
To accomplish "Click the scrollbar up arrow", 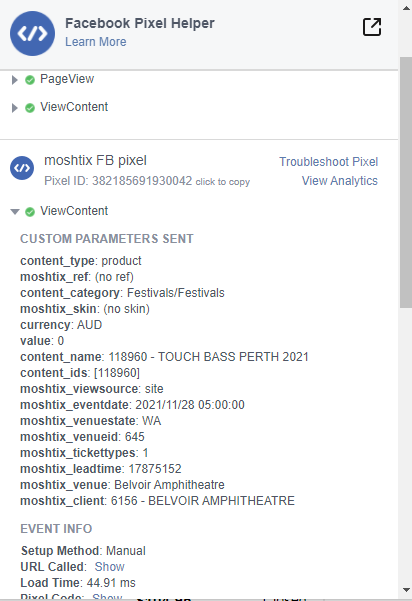I will [406, 8].
